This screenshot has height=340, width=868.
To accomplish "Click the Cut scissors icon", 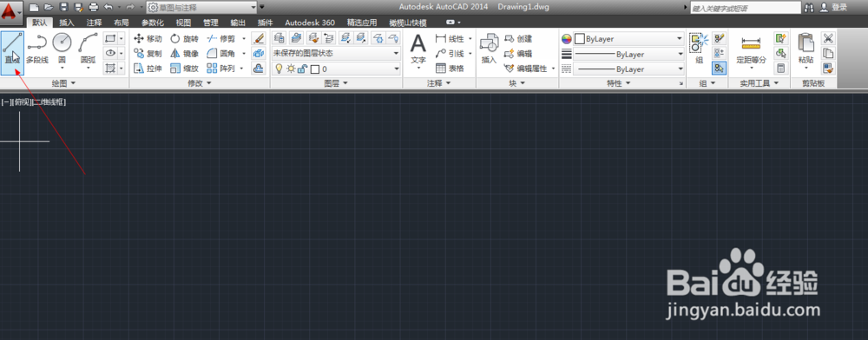I will 828,38.
